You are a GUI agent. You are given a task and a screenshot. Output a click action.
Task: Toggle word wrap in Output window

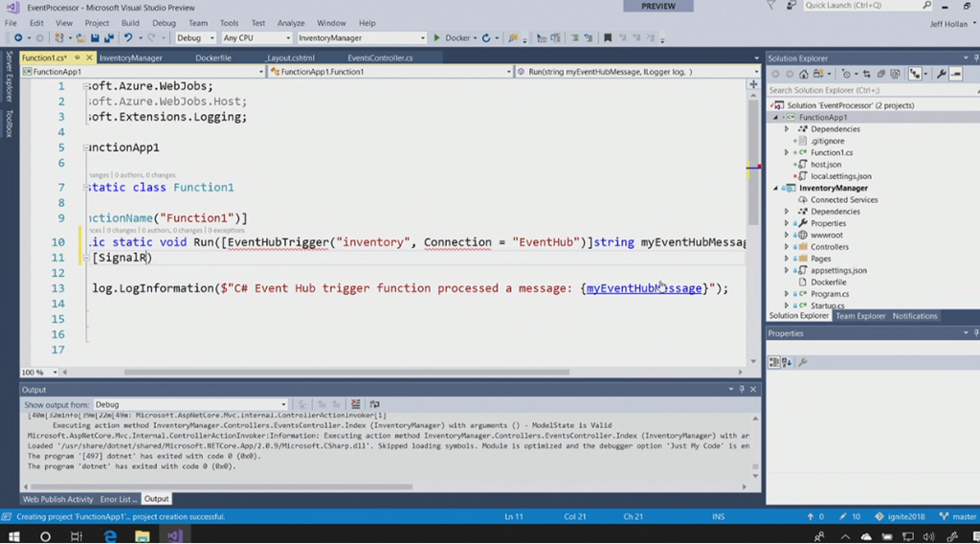tap(374, 404)
